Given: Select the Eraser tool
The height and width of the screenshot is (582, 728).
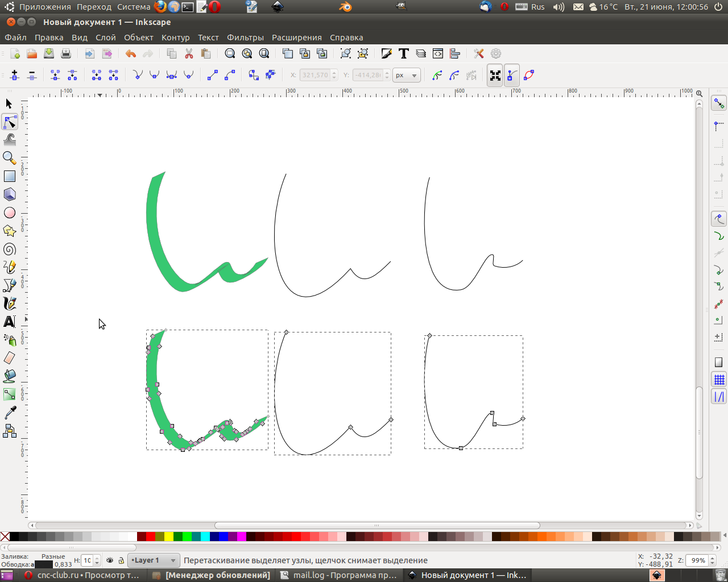Looking at the screenshot, I should tap(9, 359).
